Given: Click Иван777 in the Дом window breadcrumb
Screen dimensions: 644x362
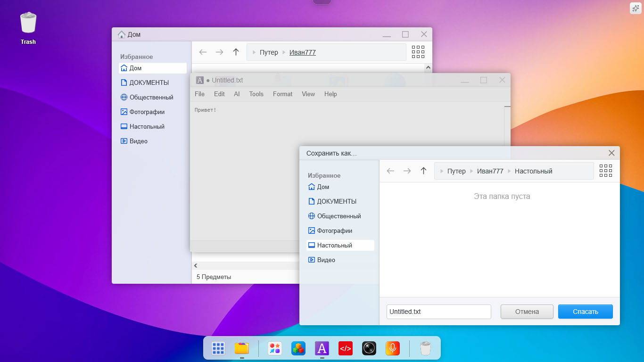Looking at the screenshot, I should [303, 52].
